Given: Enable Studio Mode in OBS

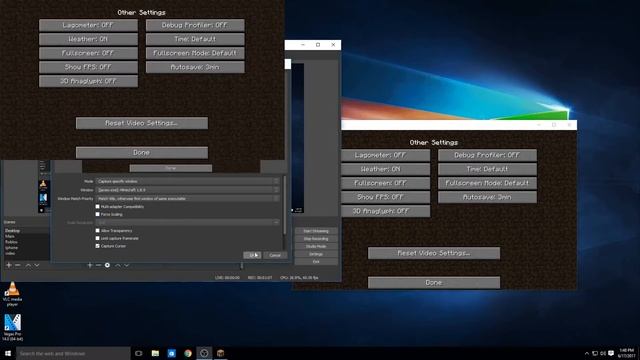Looking at the screenshot, I should (316, 247).
